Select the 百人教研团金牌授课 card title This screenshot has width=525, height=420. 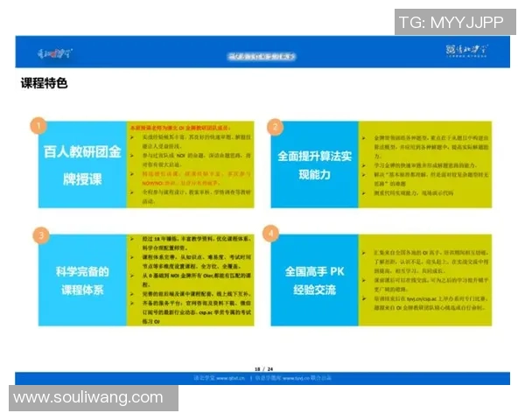[82, 165]
